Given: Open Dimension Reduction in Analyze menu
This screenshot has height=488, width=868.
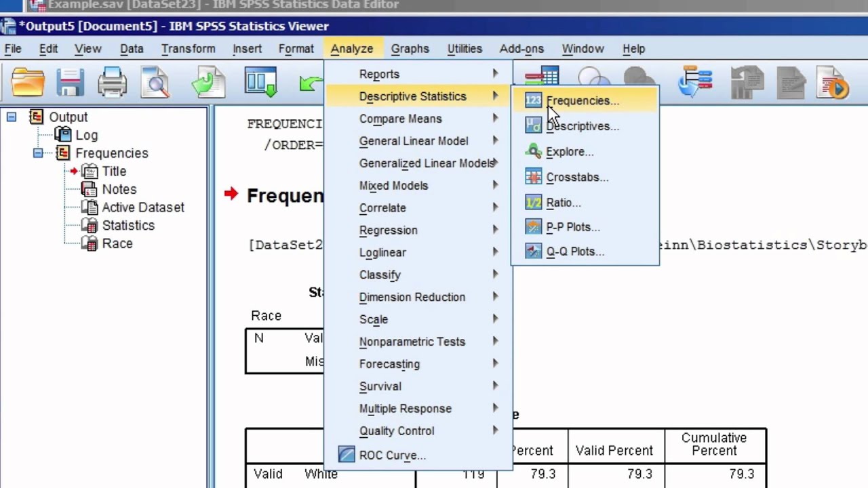Looking at the screenshot, I should point(418,297).
